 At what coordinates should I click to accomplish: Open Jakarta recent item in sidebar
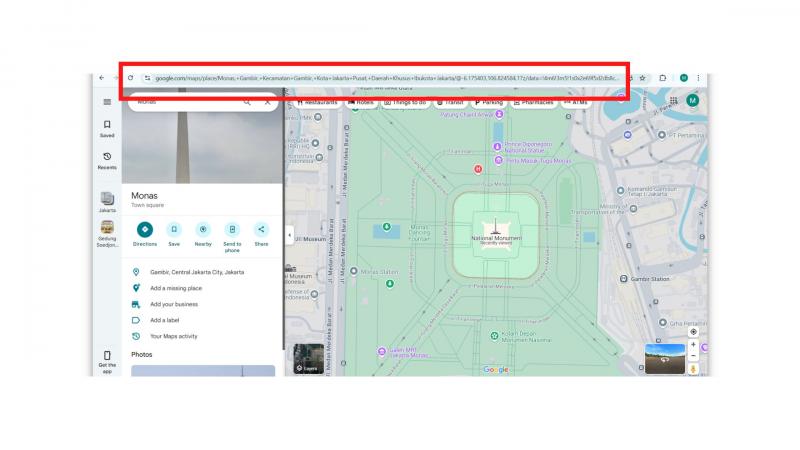[107, 202]
